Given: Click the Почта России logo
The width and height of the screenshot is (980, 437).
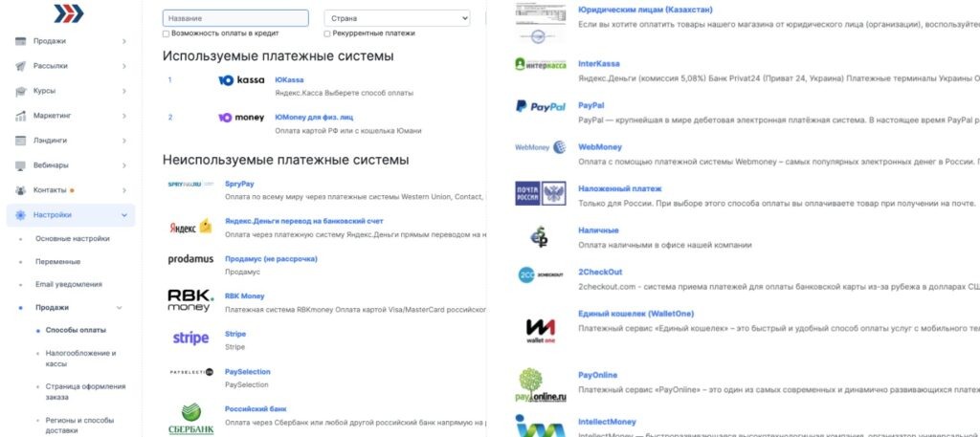Looking at the screenshot, I should 541,193.
